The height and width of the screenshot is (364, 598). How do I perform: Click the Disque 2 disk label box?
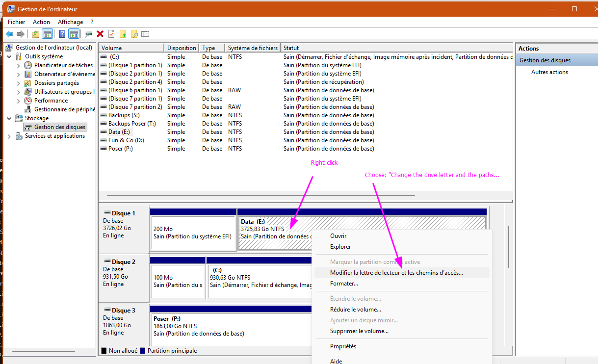click(124, 278)
